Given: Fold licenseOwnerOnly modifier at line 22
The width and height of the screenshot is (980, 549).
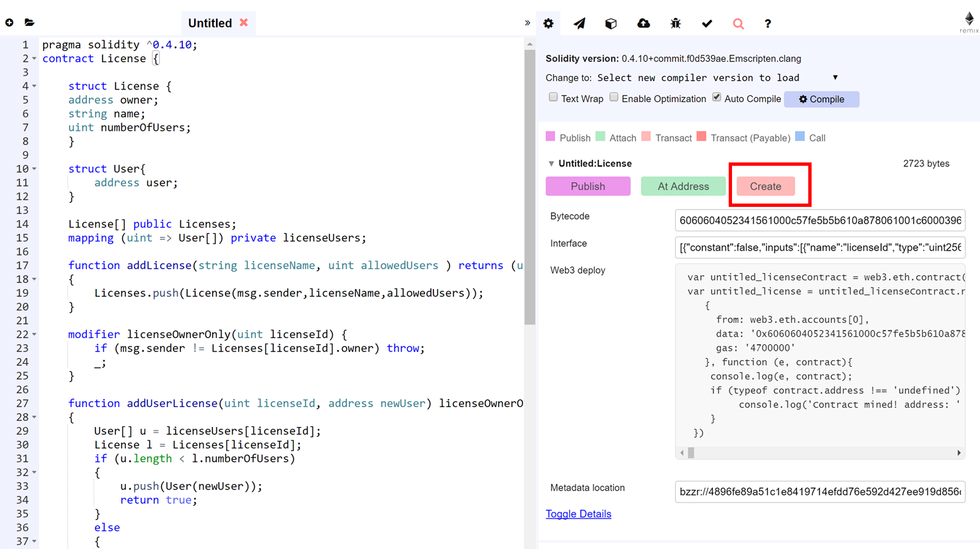Looking at the screenshot, I should click(34, 335).
